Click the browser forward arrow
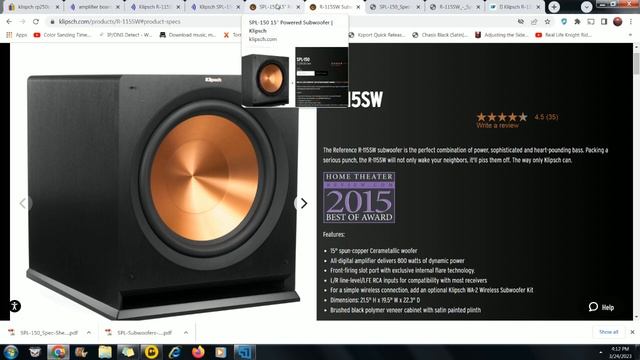 point(22,22)
